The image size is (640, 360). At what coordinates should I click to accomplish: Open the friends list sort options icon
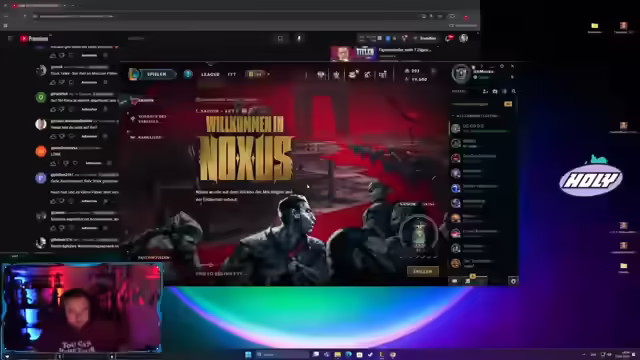coord(504,91)
